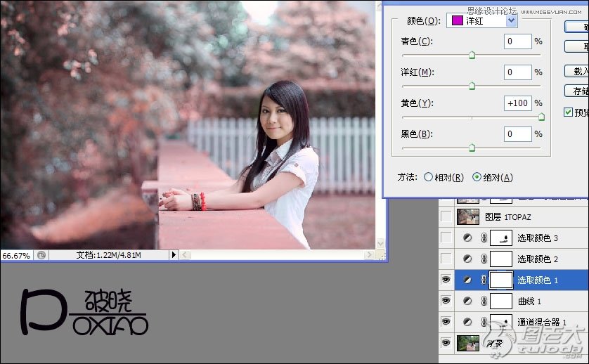
Task: Select the layer named 图层 1TOPAZ
Action: point(508,216)
